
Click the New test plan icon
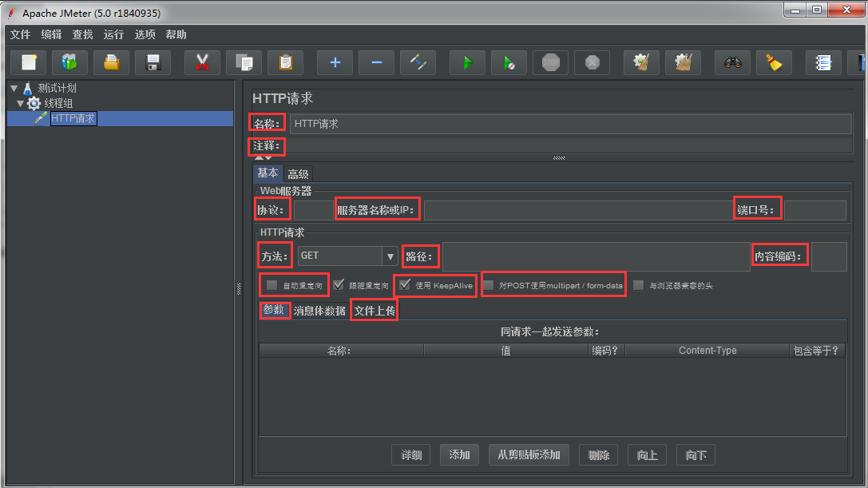coord(29,62)
